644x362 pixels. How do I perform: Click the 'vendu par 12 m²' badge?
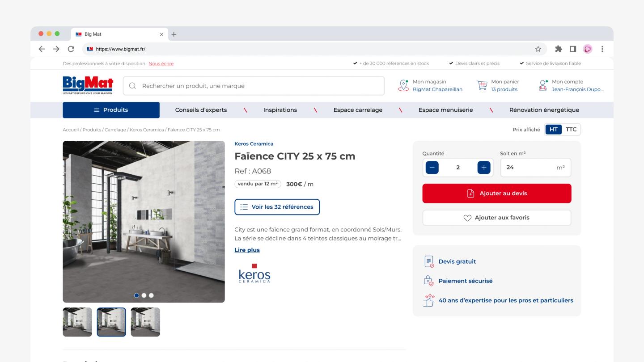258,184
